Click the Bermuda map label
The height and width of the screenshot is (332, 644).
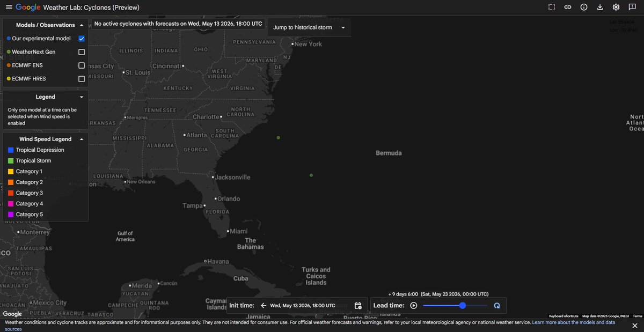(x=389, y=153)
